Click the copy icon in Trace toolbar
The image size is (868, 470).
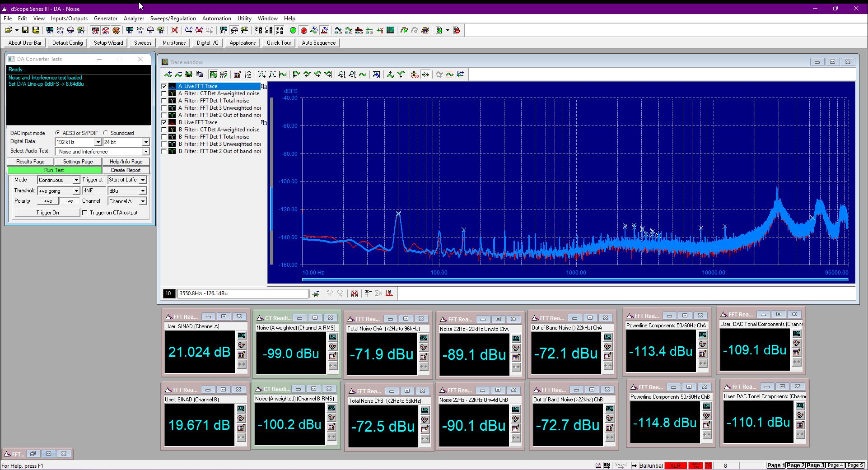tap(199, 74)
